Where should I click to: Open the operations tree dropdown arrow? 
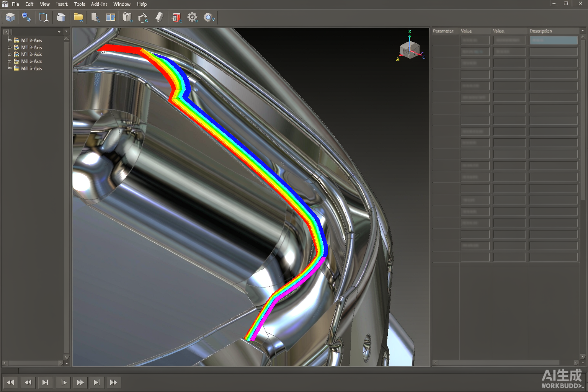click(x=59, y=32)
